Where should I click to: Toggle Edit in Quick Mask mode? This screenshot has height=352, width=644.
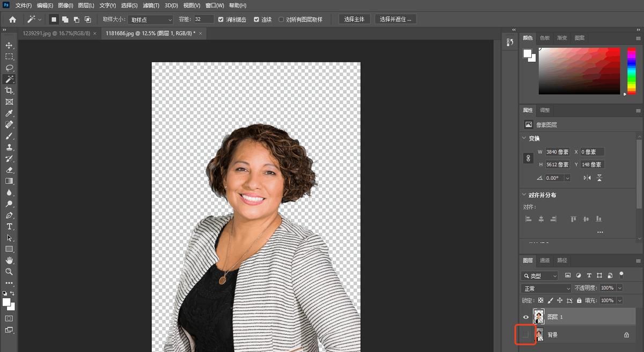[9, 318]
